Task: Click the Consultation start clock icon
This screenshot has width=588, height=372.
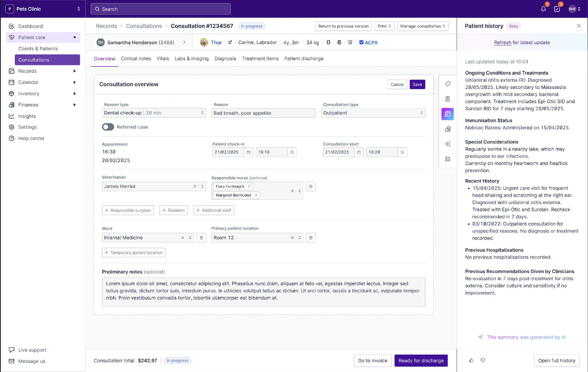Action: coord(402,152)
